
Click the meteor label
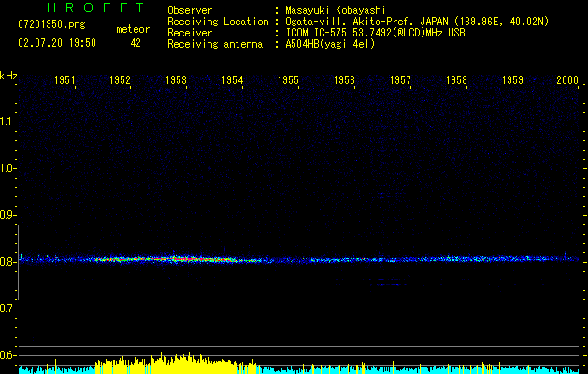coord(133,29)
